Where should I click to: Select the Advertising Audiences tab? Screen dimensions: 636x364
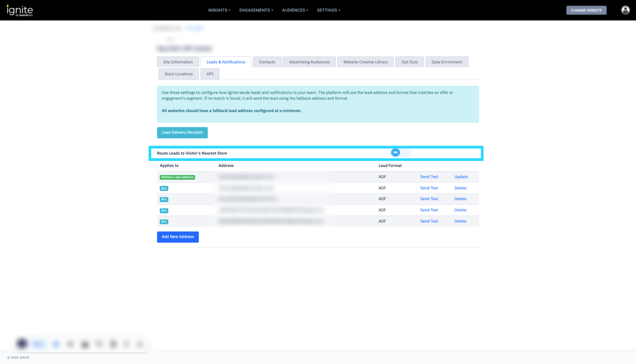point(309,62)
